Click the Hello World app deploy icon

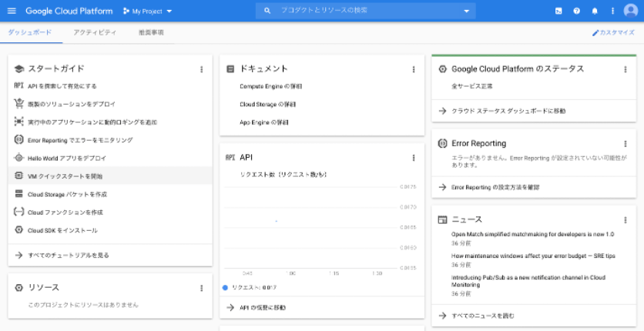click(x=18, y=158)
